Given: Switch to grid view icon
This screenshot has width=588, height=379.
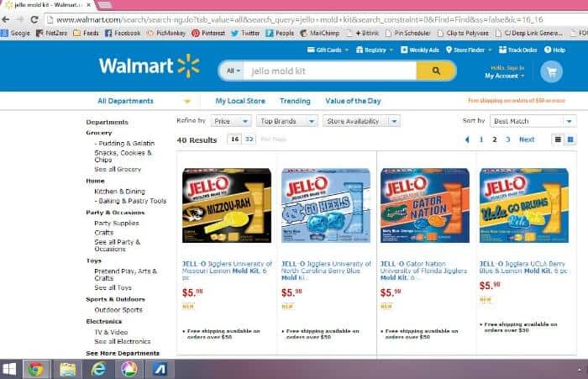Looking at the screenshot, I should 570,139.
